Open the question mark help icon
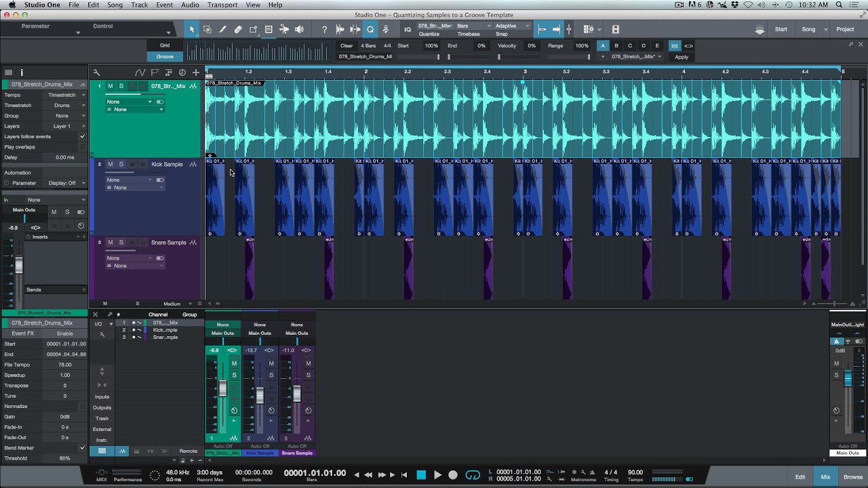868x488 pixels. point(324,29)
